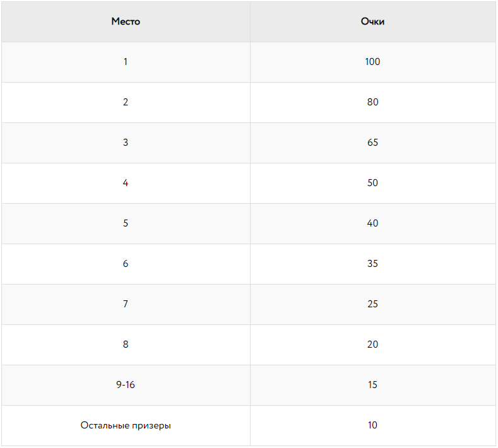Click the "Очки" column header
The image size is (498, 448).
click(372, 21)
